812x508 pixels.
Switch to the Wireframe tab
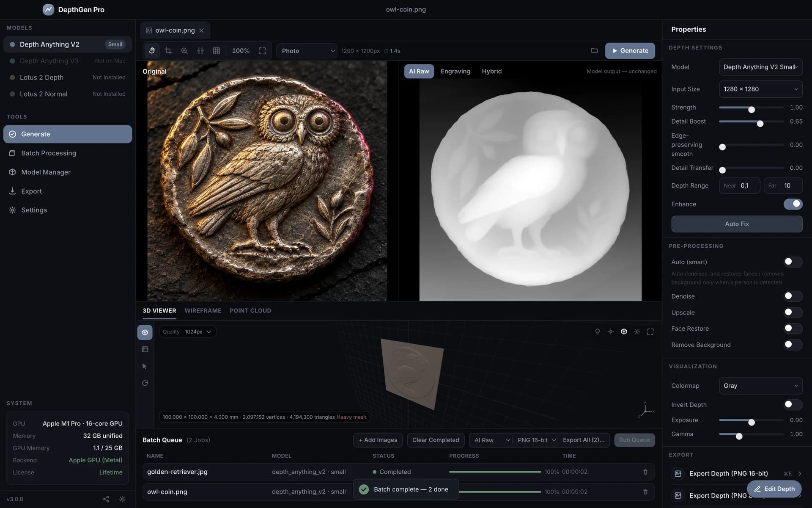point(203,311)
